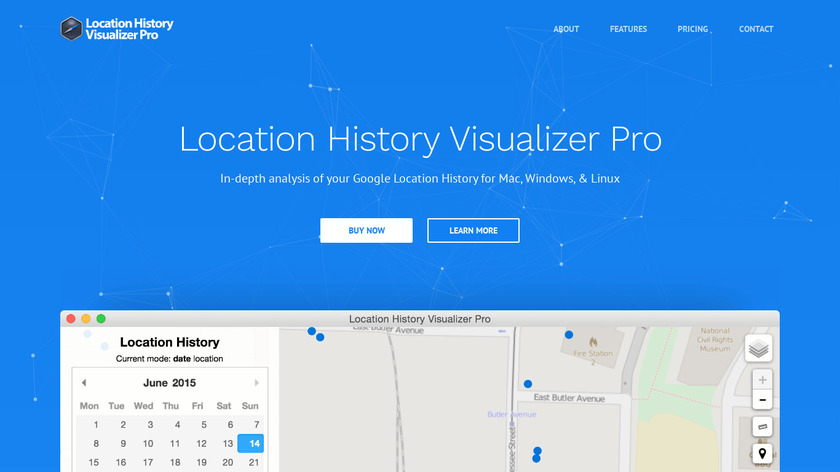Open the ABOUT navigation item
Image resolution: width=840 pixels, height=472 pixels.
(566, 29)
